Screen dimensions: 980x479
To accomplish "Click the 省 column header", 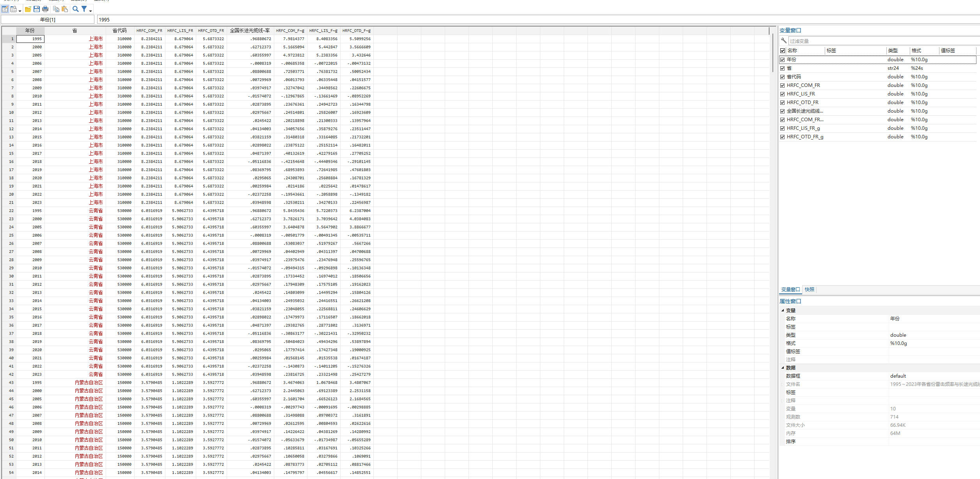I will 75,30.
